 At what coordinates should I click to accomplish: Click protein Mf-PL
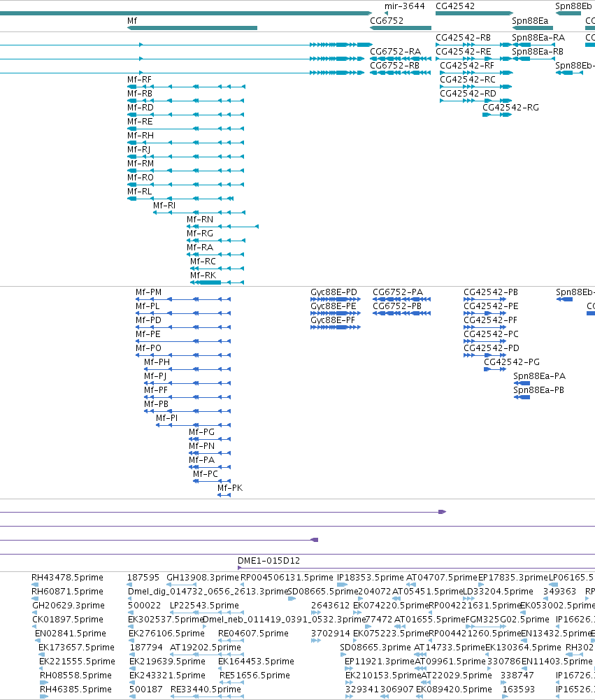point(148,306)
